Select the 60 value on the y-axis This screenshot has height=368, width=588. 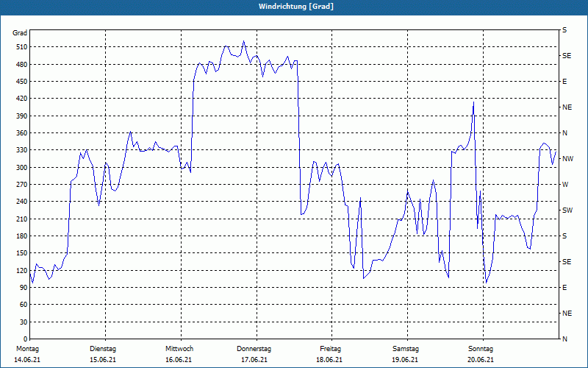click(24, 305)
